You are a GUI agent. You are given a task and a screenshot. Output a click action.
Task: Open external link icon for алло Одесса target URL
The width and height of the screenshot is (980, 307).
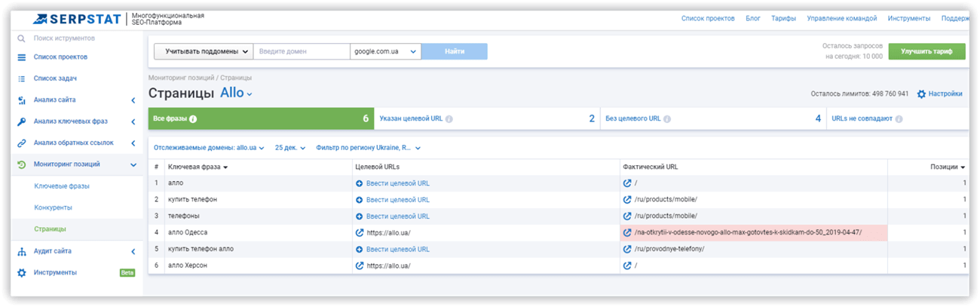click(359, 232)
